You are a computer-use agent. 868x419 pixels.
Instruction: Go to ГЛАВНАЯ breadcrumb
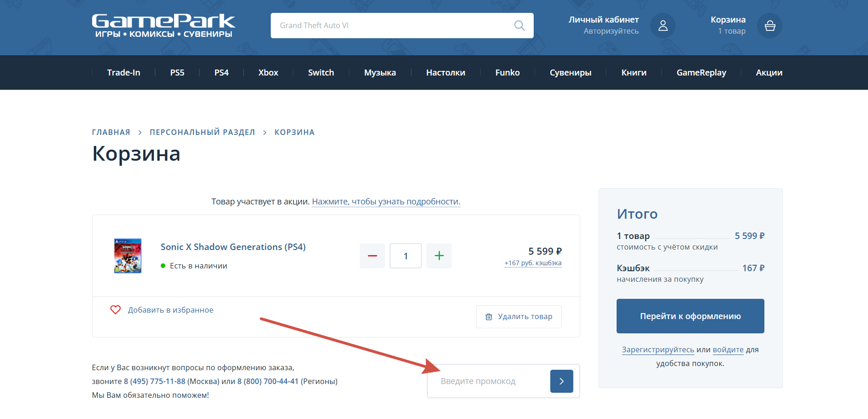(111, 132)
